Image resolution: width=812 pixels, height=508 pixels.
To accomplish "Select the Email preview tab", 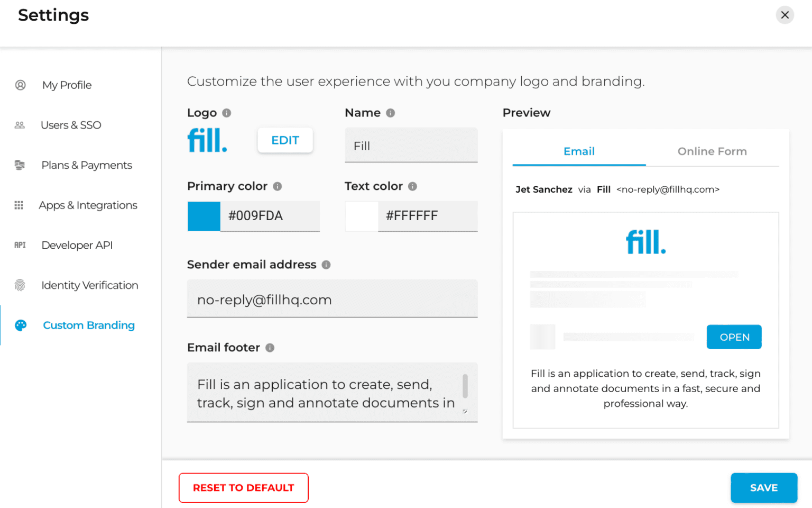I will point(579,151).
